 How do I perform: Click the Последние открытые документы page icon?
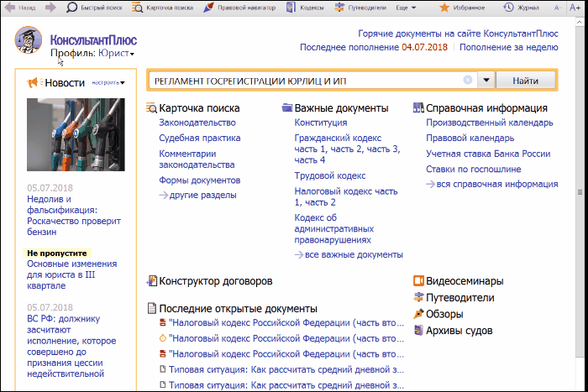pyautogui.click(x=151, y=308)
